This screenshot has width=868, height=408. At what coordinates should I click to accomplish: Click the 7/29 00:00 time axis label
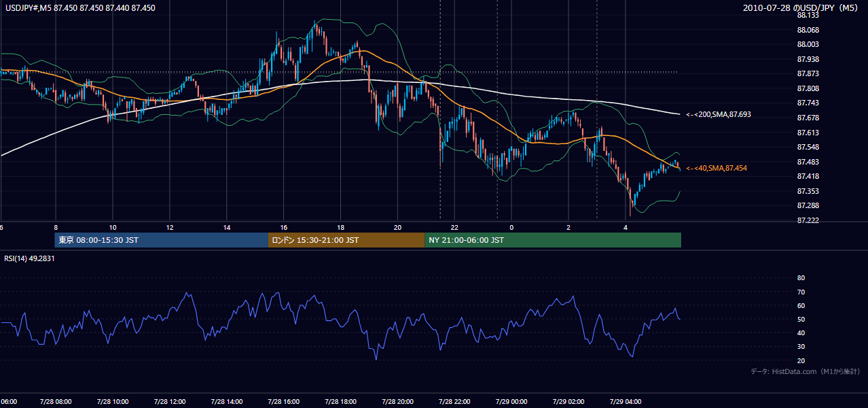(x=511, y=401)
